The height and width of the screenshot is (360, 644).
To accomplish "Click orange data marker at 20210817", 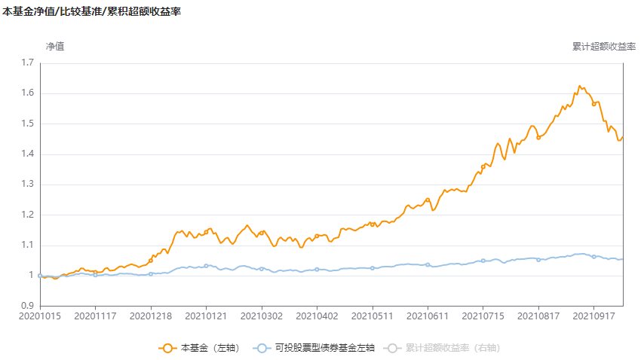I will 538,138.
